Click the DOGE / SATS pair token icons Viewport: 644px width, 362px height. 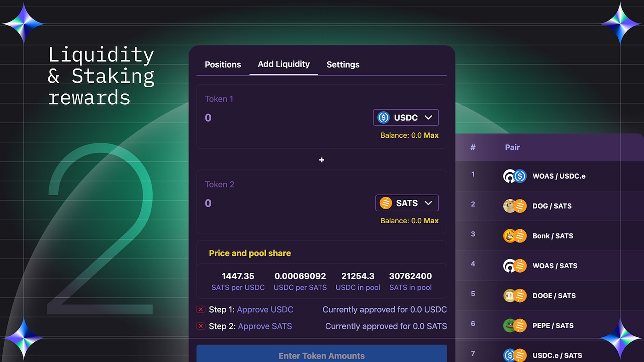click(515, 295)
